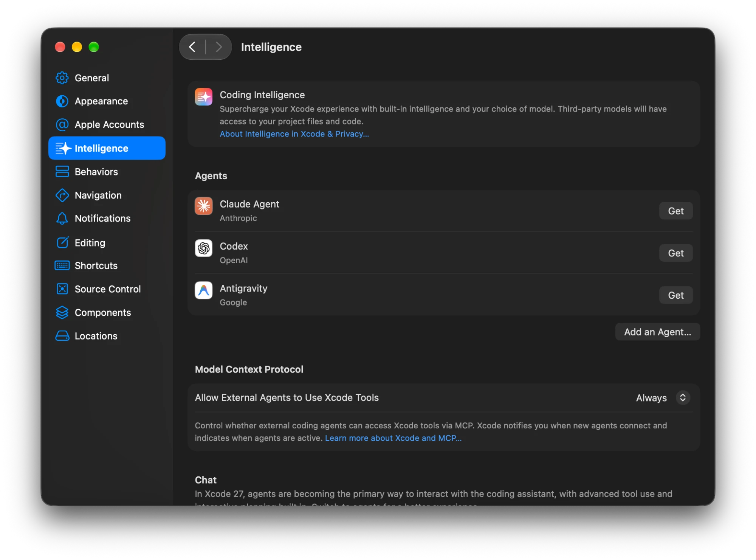The image size is (756, 560).
Task: Open the Editing settings pane
Action: click(x=107, y=242)
